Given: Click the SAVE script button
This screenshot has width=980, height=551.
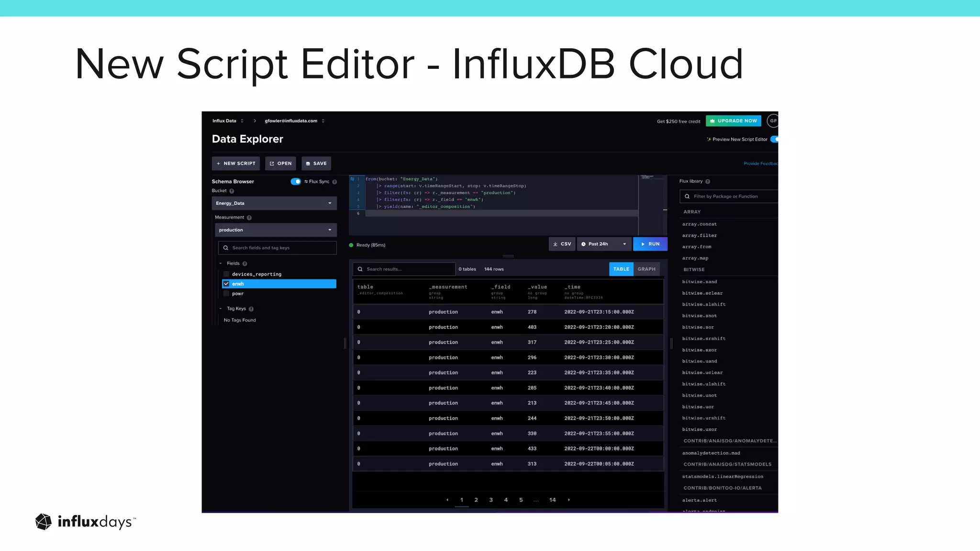Looking at the screenshot, I should click(316, 164).
